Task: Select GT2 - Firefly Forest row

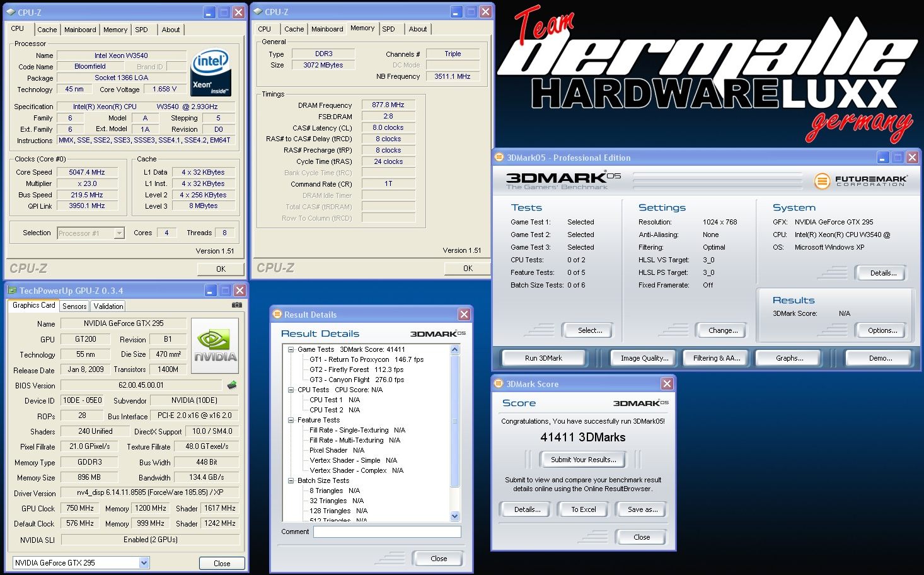Action: click(356, 369)
